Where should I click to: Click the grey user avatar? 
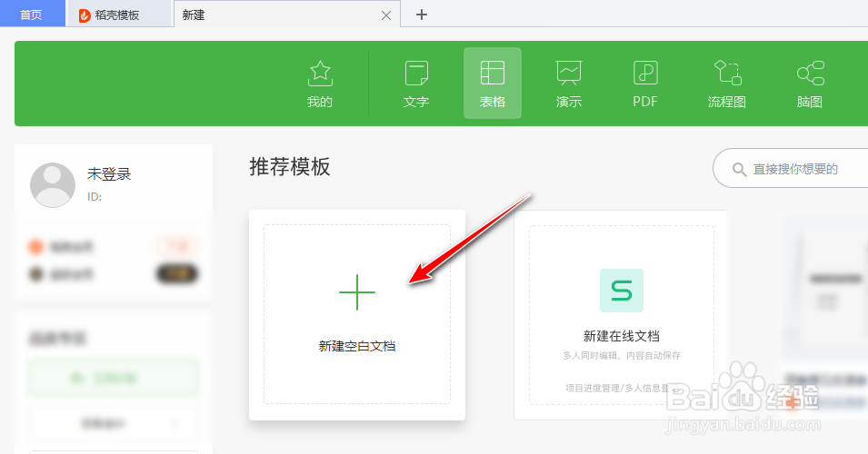point(53,185)
